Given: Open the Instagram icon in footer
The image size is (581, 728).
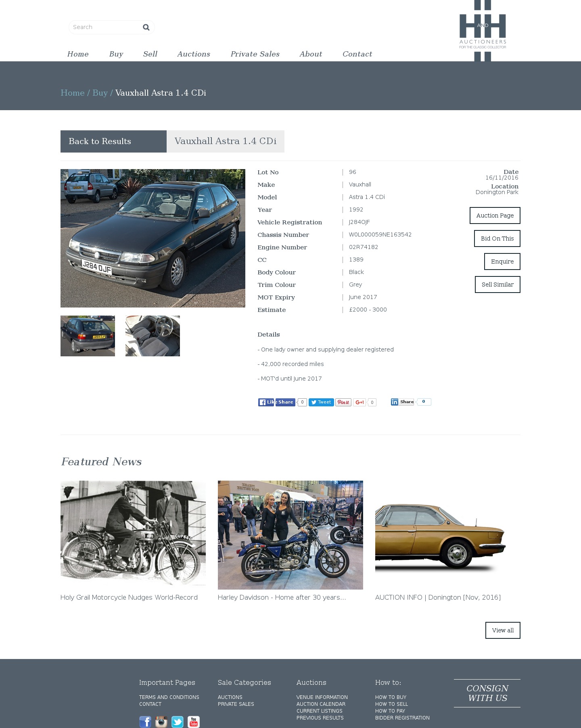Looking at the screenshot, I should pyautogui.click(x=161, y=722).
